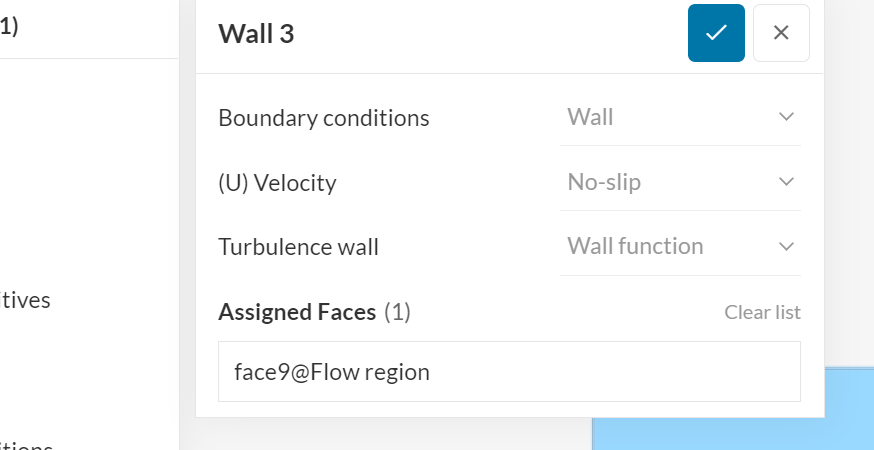Click the Wall 3 panel title
The image size is (874, 450).
pyautogui.click(x=256, y=34)
